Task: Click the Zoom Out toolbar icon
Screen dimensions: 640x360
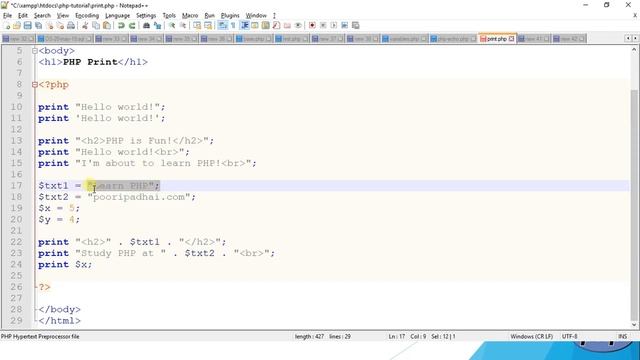Action: click(183, 25)
